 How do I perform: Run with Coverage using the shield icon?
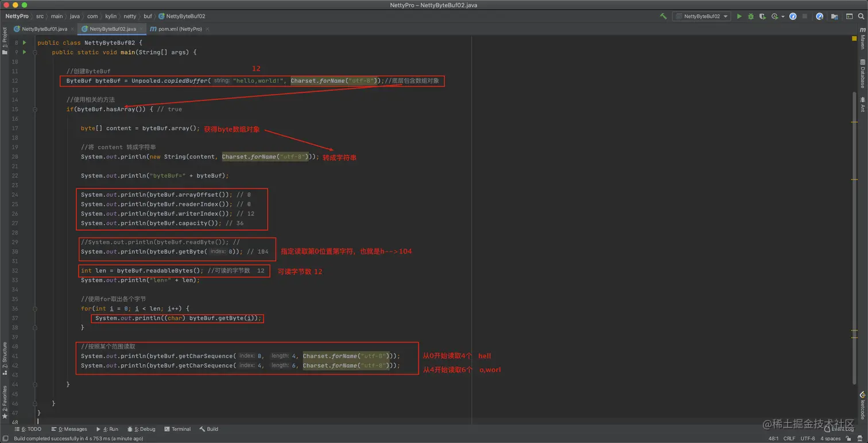tap(762, 17)
